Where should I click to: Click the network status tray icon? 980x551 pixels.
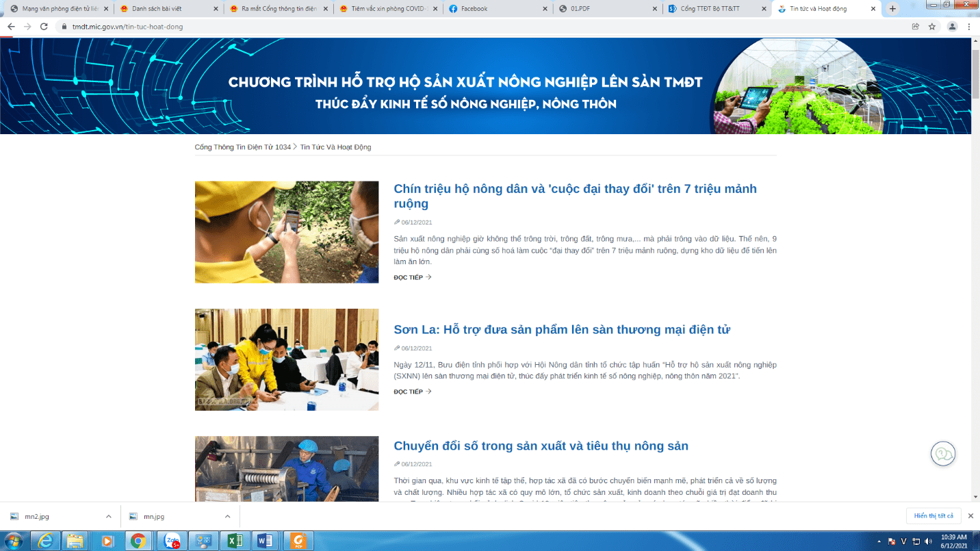pos(916,541)
